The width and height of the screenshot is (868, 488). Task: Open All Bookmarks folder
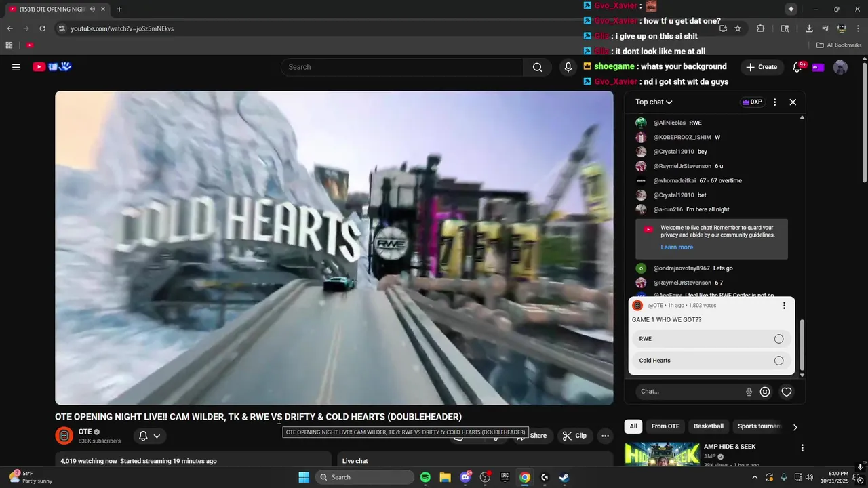click(839, 45)
